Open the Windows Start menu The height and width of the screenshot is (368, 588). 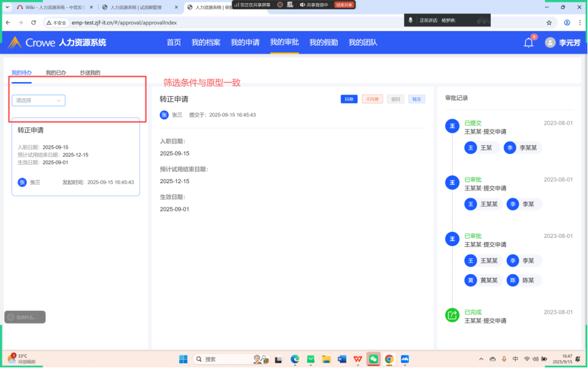[183, 359]
